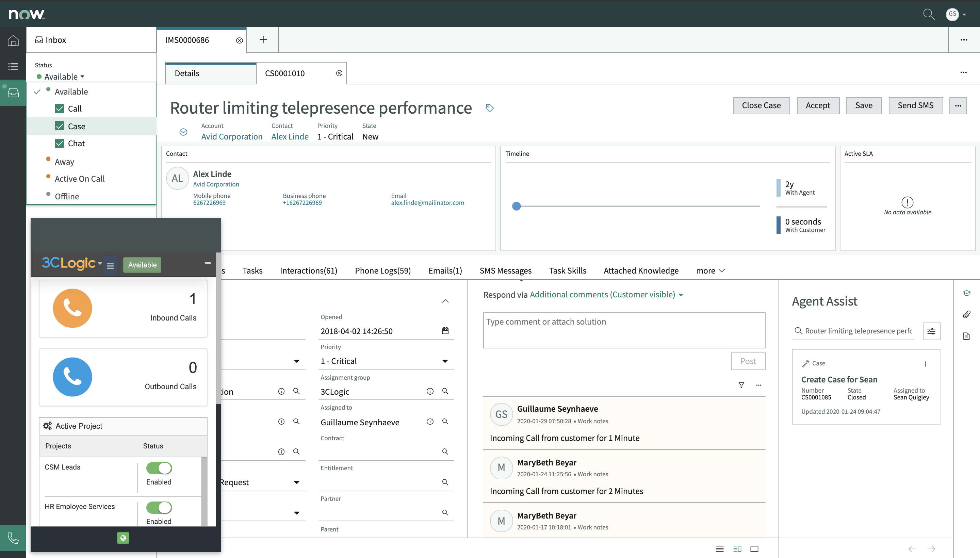
Task: Click the activity filter funnel icon
Action: tap(741, 385)
